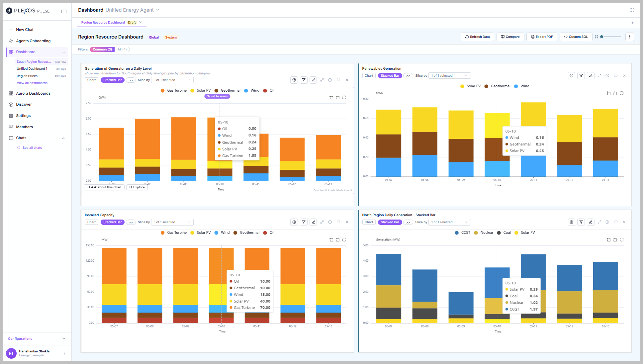643x364 pixels.
Task: Open settings gear of Installed Capacity chart
Action: click(294, 222)
